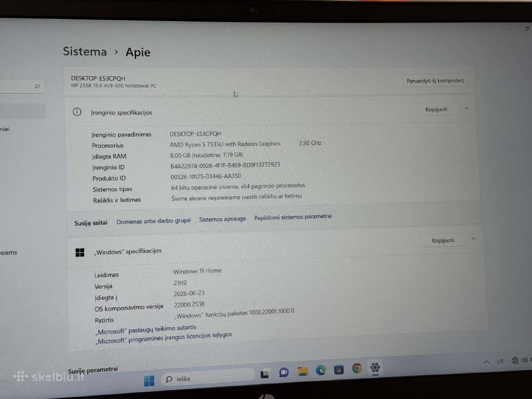Screen dimensions: 532x399
Task: Copy device specs with top Kopijuoti button
Action: click(x=436, y=109)
